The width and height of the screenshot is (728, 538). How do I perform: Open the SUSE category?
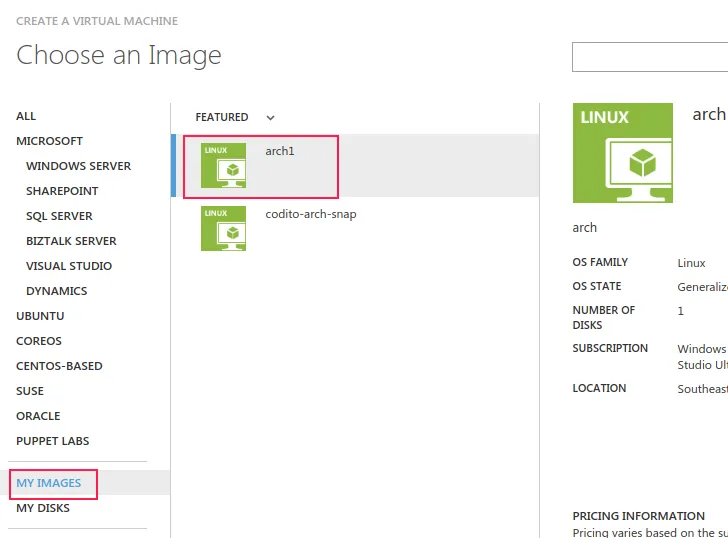pos(30,391)
